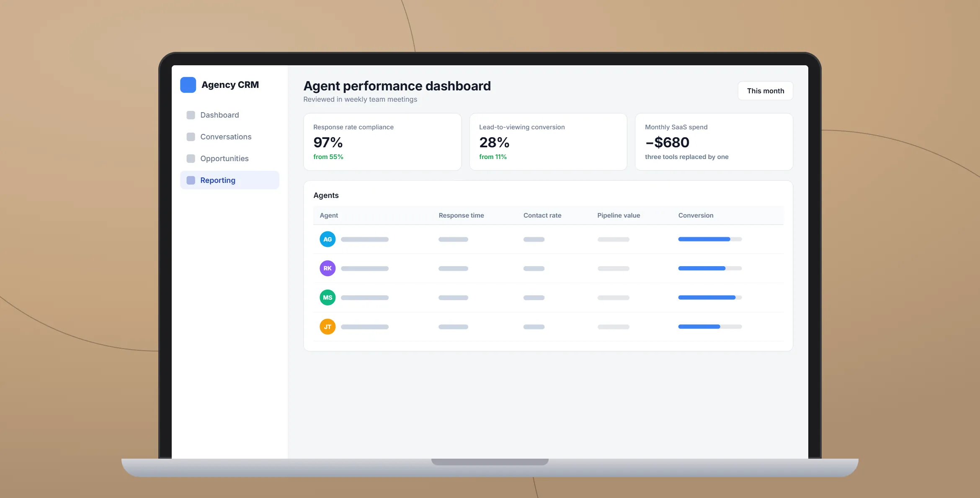Click the Opportunities sidebar icon
Screen dimensions: 980x498
pyautogui.click(x=191, y=159)
